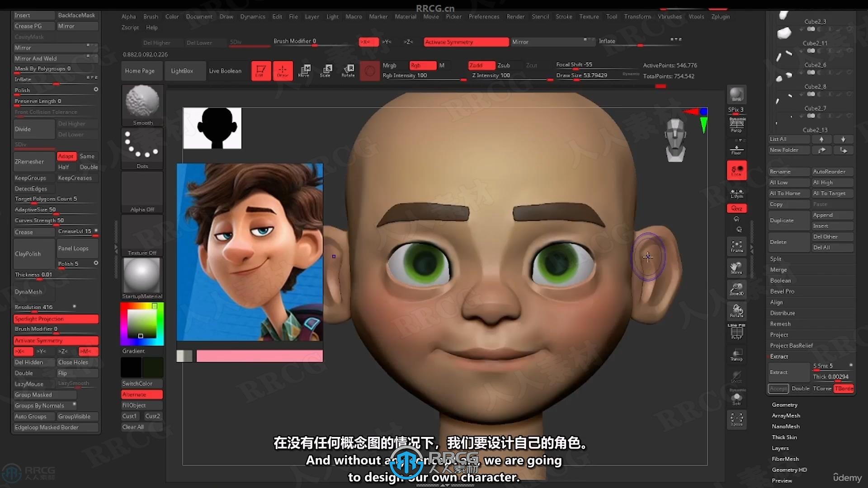
Task: Click the DynaMesh button
Action: (34, 292)
